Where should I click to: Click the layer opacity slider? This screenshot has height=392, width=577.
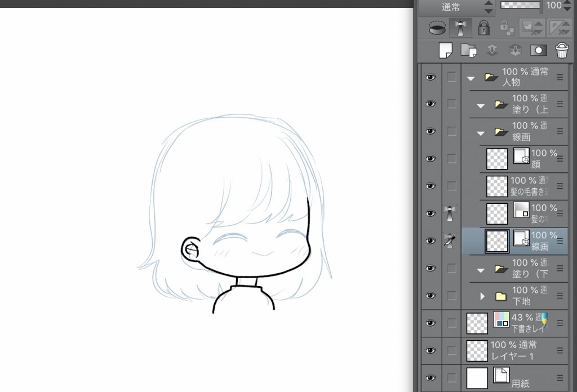coord(520,5)
